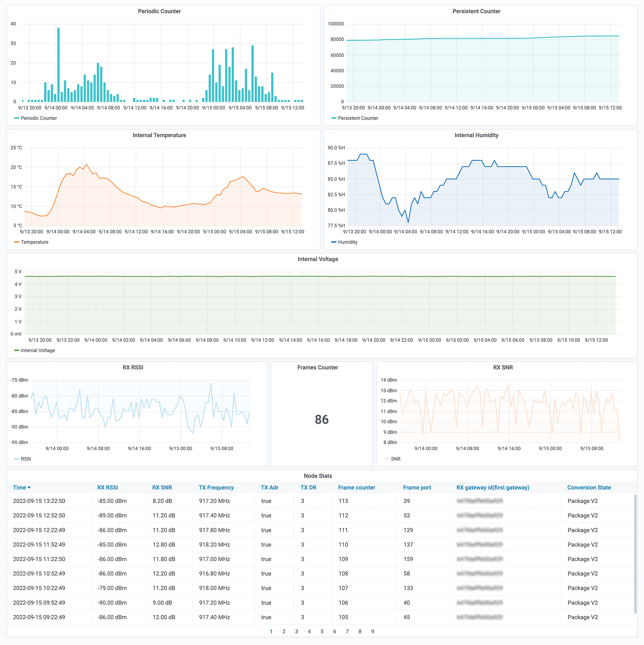Go to page 2 of Node Stats
This screenshot has height=645, width=644.
point(284,631)
